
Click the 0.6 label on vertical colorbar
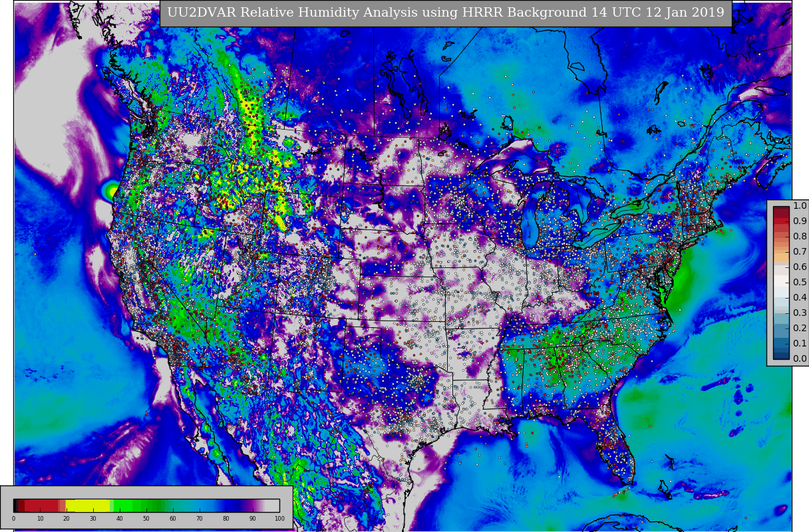point(800,267)
